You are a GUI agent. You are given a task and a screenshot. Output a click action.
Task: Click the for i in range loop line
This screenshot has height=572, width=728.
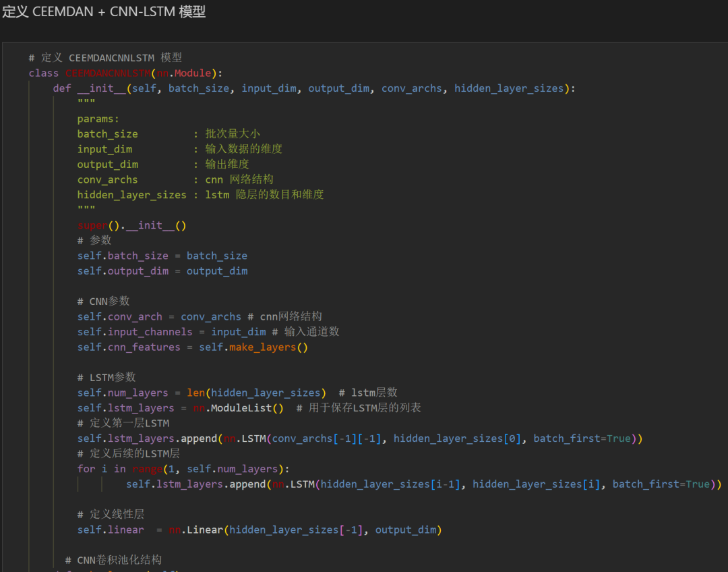(178, 469)
